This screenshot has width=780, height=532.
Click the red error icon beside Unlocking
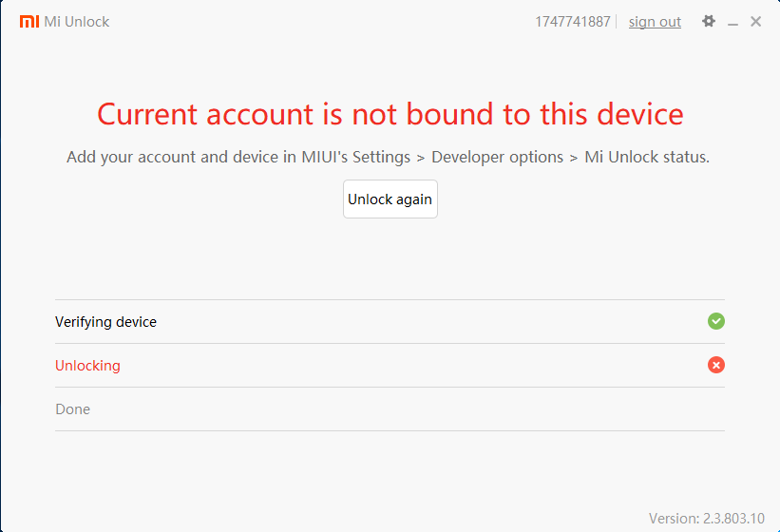pos(716,365)
